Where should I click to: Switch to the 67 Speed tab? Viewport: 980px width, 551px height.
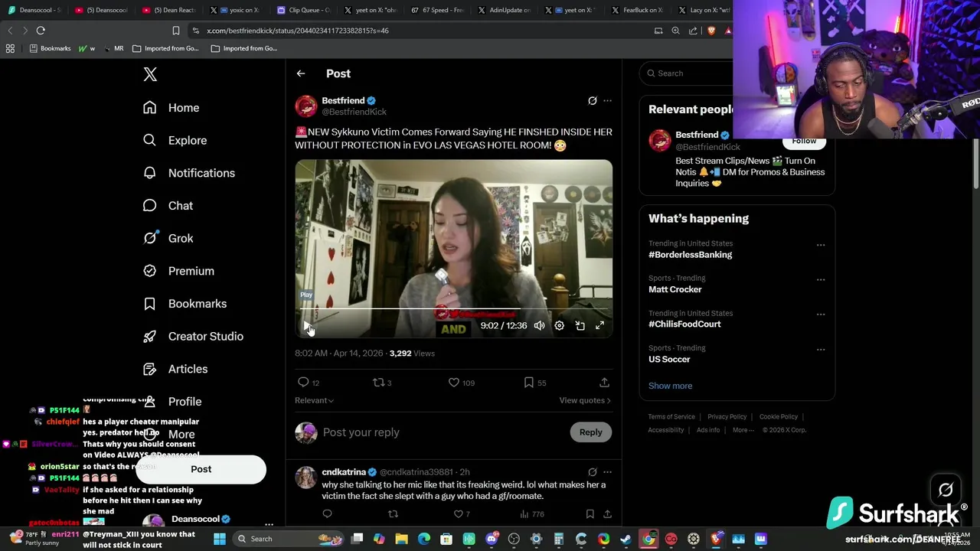(437, 10)
